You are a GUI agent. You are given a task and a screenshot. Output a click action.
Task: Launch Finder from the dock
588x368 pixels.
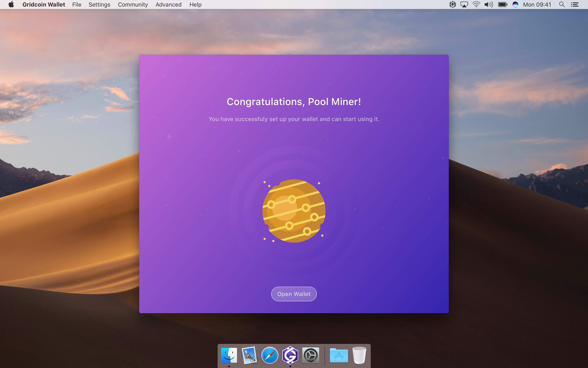[x=229, y=355]
